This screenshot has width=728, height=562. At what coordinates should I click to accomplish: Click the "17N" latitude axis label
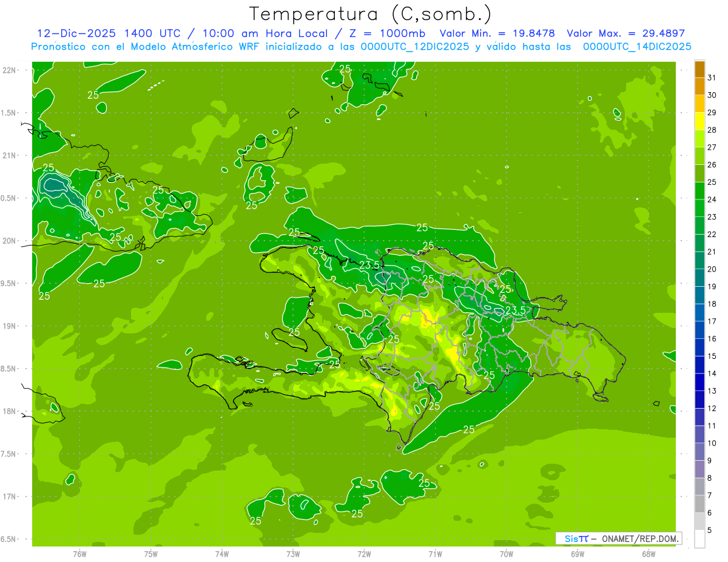10,497
